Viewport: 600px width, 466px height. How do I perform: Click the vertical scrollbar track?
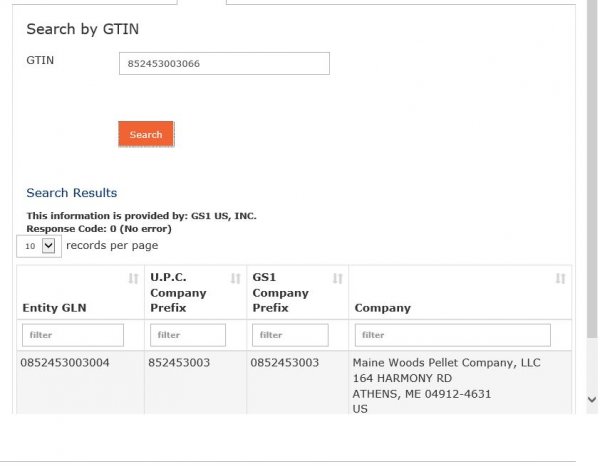pos(590,200)
